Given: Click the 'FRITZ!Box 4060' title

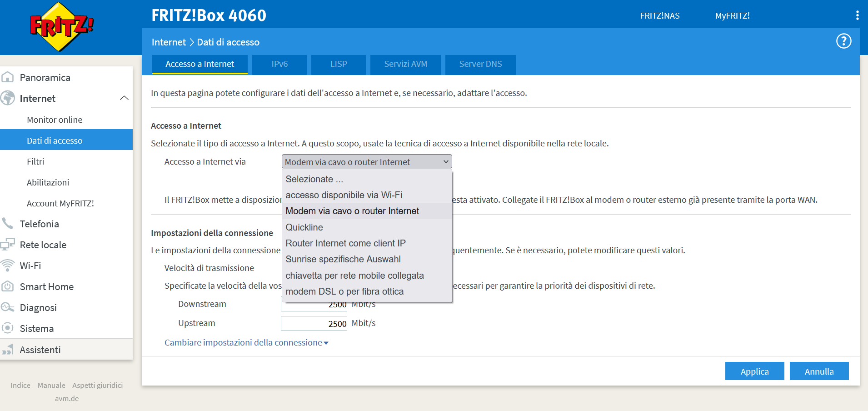Looking at the screenshot, I should coord(209,15).
